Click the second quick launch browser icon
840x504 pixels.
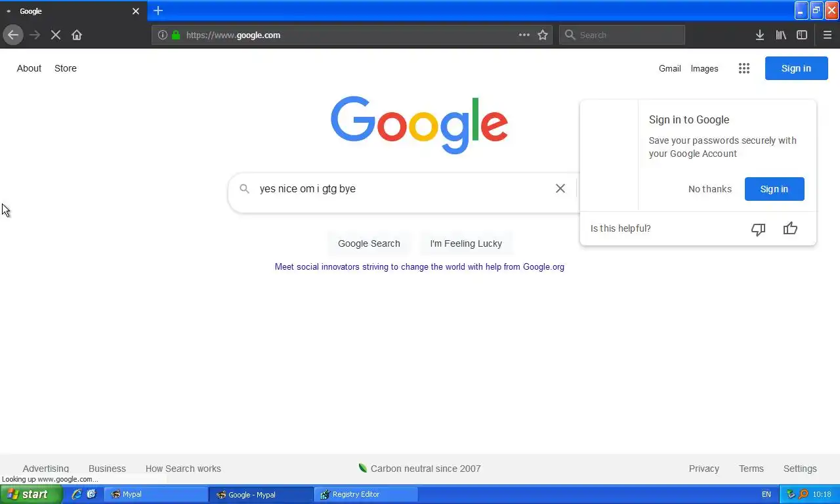[91, 494]
